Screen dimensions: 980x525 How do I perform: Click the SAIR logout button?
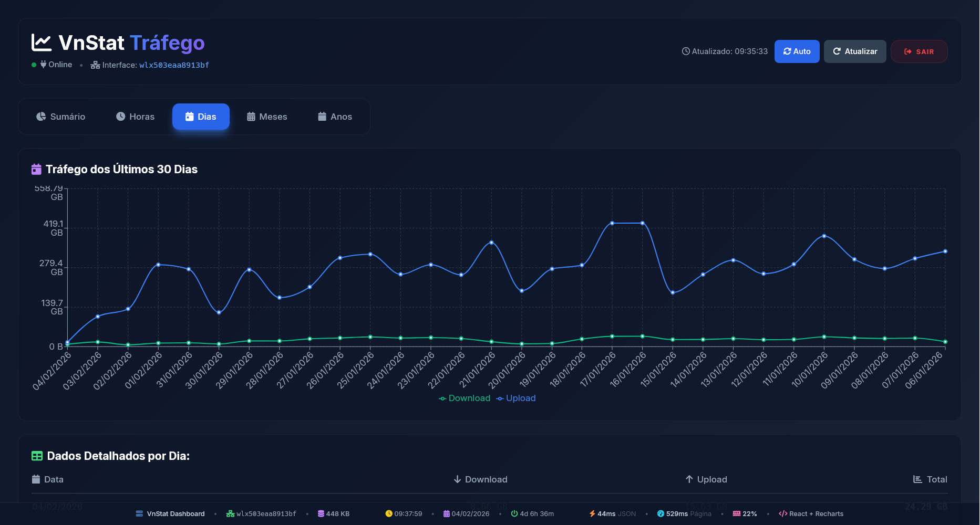(x=919, y=51)
